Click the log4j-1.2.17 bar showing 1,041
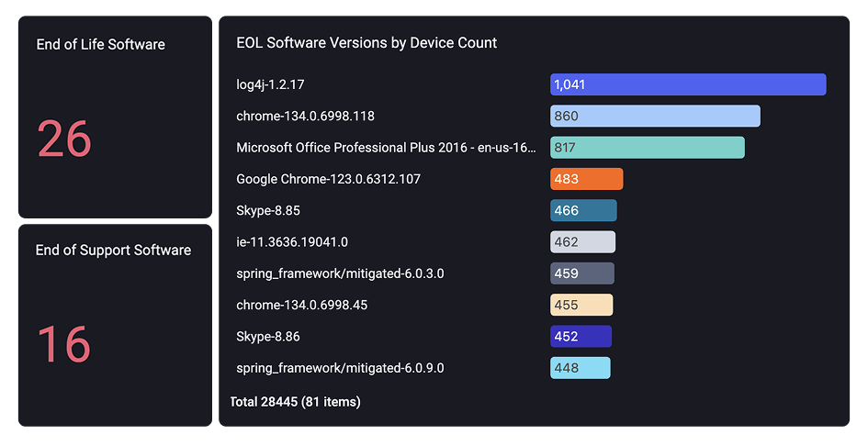 (x=688, y=84)
